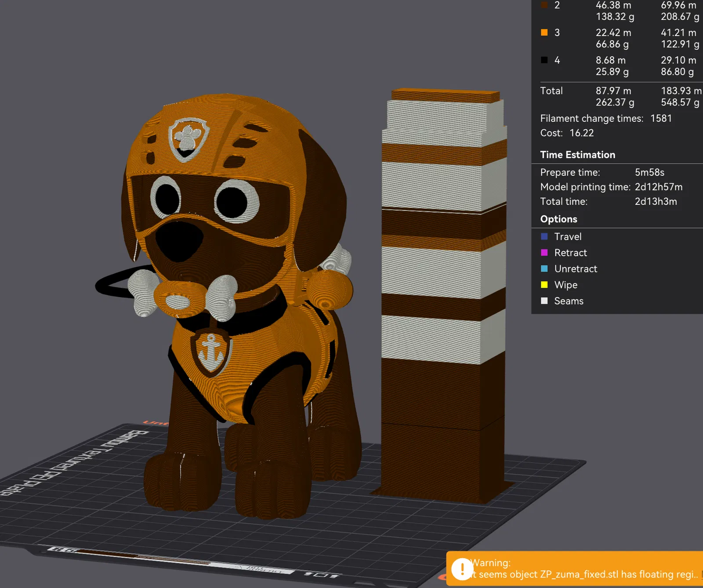Click filament 2 weight 208.67 g
The image size is (703, 588).
click(x=680, y=17)
